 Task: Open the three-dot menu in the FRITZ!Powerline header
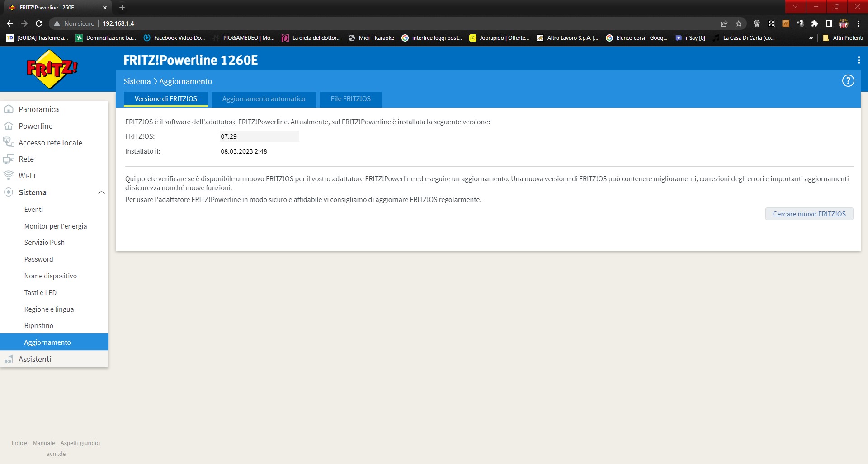(859, 60)
